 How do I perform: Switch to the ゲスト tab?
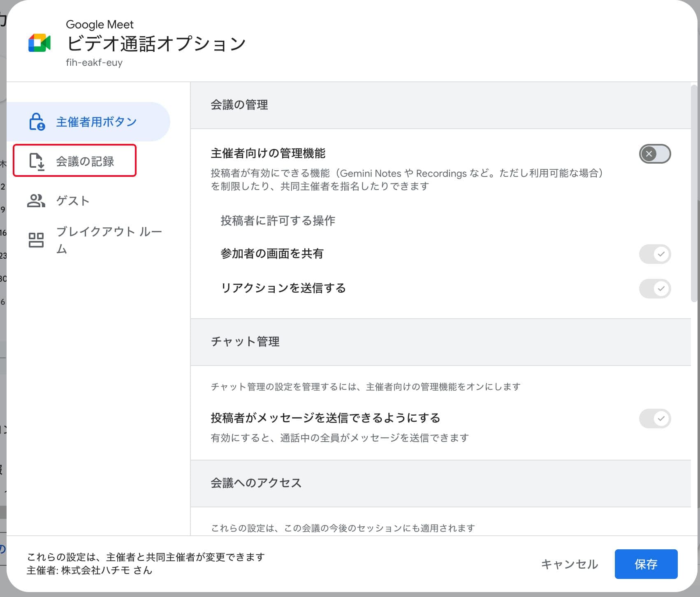point(73,201)
